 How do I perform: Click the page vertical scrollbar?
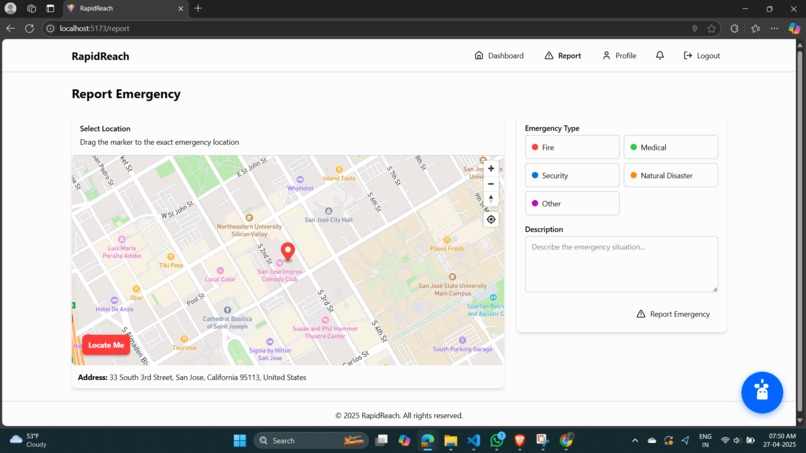coord(799,232)
